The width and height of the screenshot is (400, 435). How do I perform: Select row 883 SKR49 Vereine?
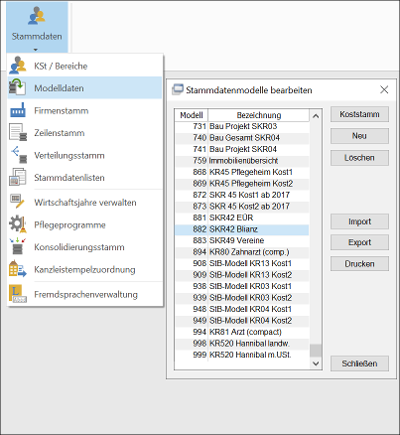coord(242,240)
